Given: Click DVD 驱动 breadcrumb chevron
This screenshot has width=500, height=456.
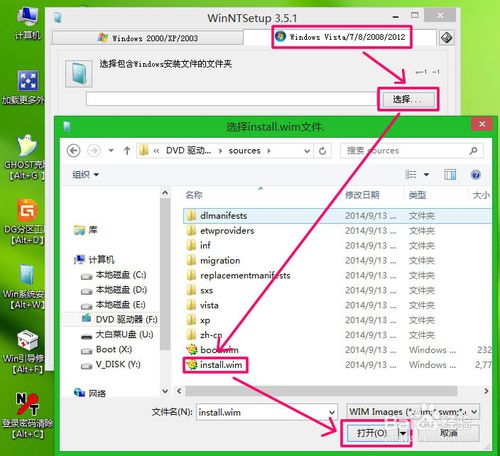Looking at the screenshot, I should 220,151.
